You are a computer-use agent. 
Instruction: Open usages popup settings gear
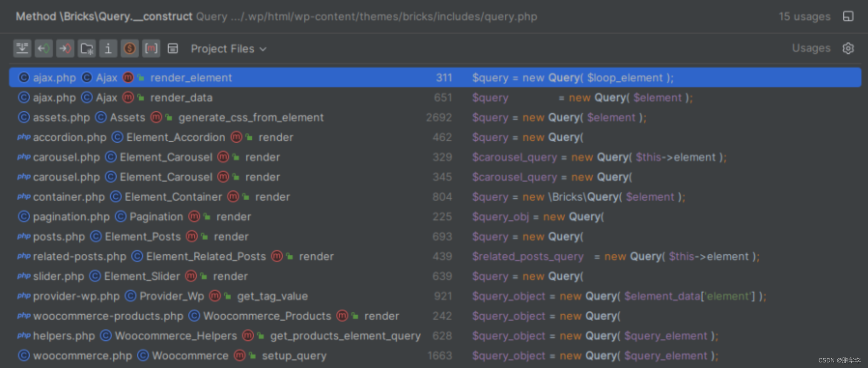(x=848, y=48)
